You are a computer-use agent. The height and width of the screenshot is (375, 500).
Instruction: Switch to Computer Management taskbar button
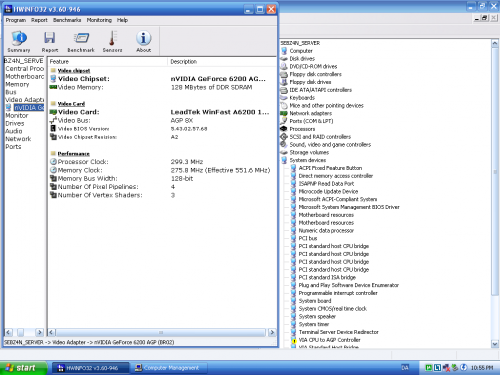pos(169,368)
